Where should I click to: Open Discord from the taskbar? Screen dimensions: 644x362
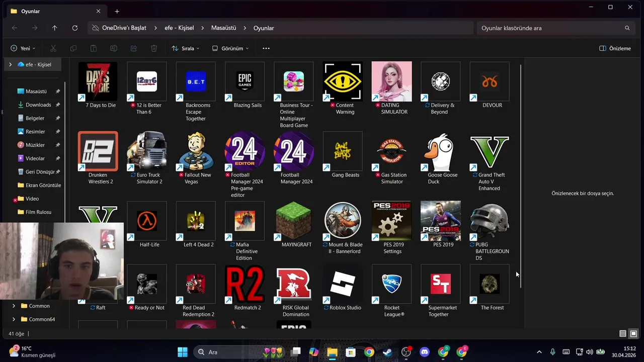[425, 352]
